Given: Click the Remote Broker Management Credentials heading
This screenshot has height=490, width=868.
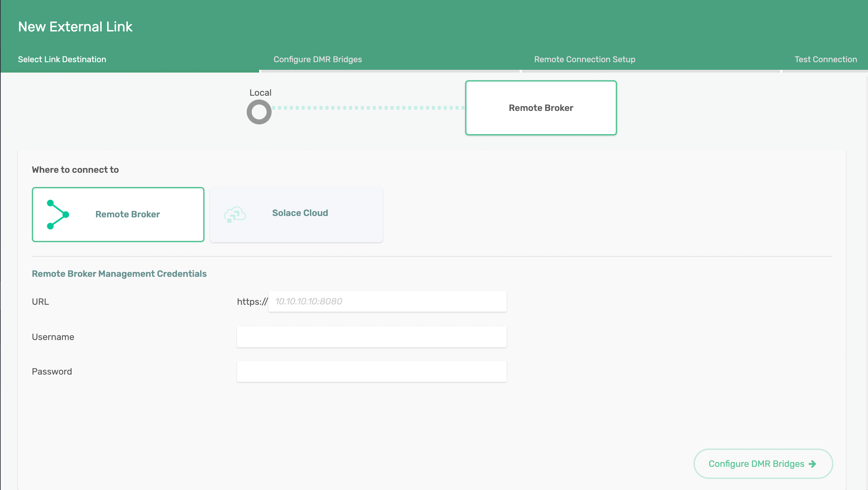Looking at the screenshot, I should (x=119, y=273).
